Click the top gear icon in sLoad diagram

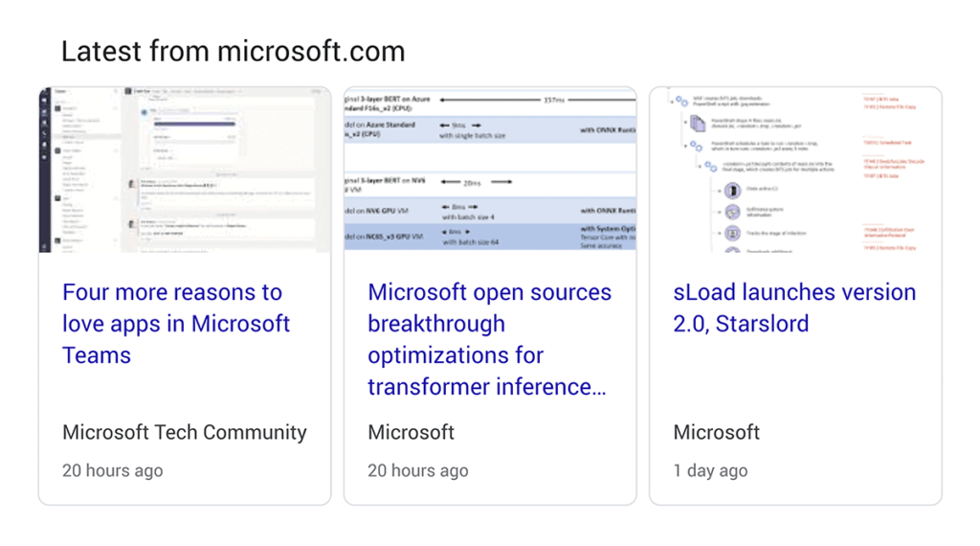(x=680, y=100)
